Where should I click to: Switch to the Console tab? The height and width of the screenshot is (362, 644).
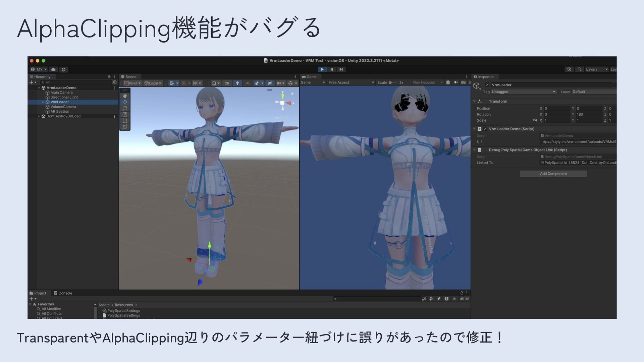click(x=63, y=293)
